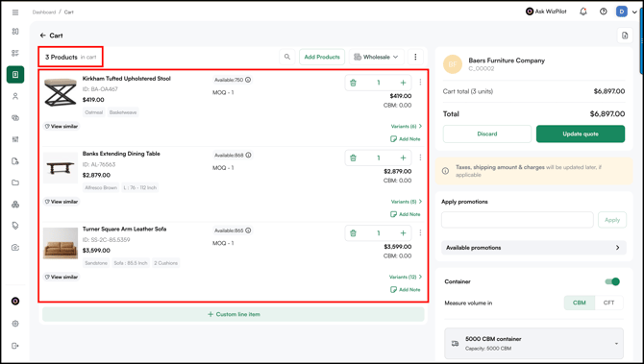Open the checklist icon in the left sidebar
This screenshot has height=364, width=644.
click(x=15, y=53)
